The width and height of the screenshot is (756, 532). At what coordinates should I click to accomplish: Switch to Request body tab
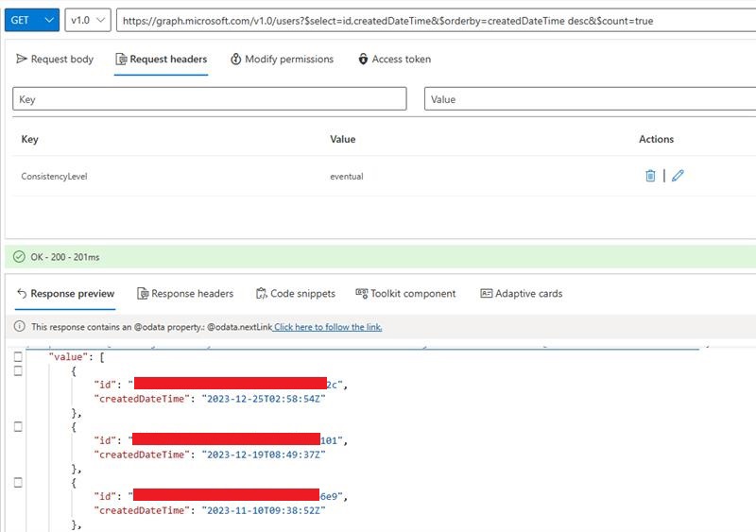55,59
